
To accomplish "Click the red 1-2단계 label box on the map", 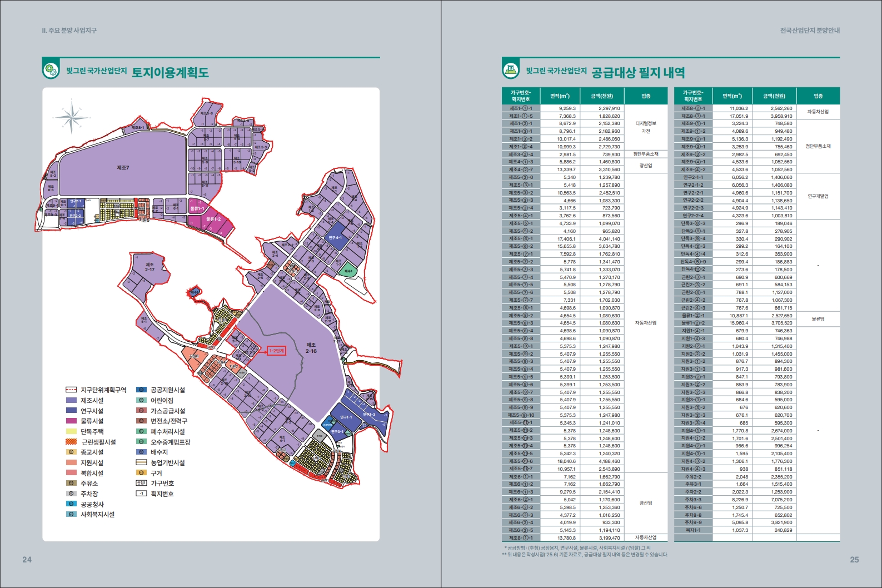I will tap(276, 351).
